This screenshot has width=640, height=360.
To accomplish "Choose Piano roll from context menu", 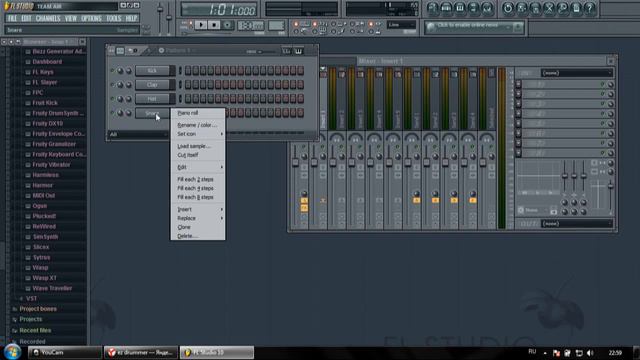I will point(188,113).
